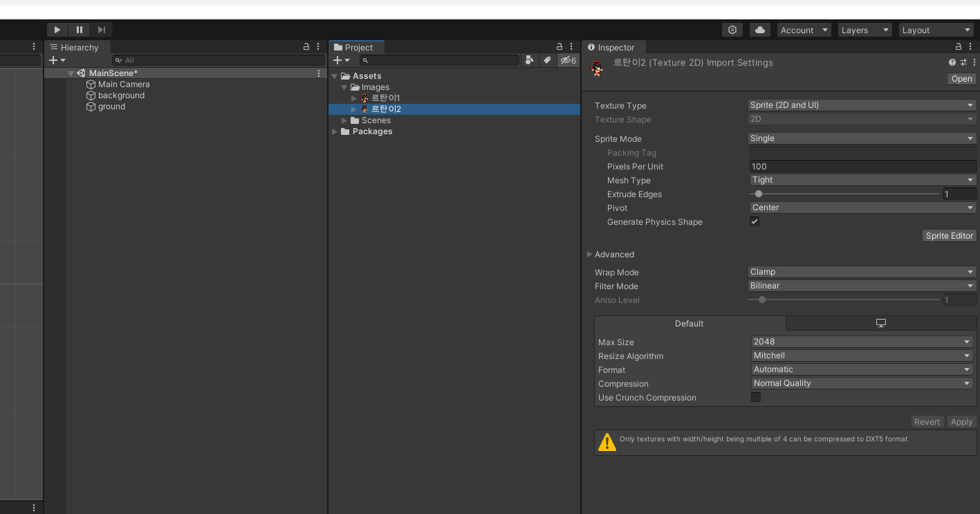Toggle the Hierarchy panel lock icon
980x514 pixels.
point(306,47)
